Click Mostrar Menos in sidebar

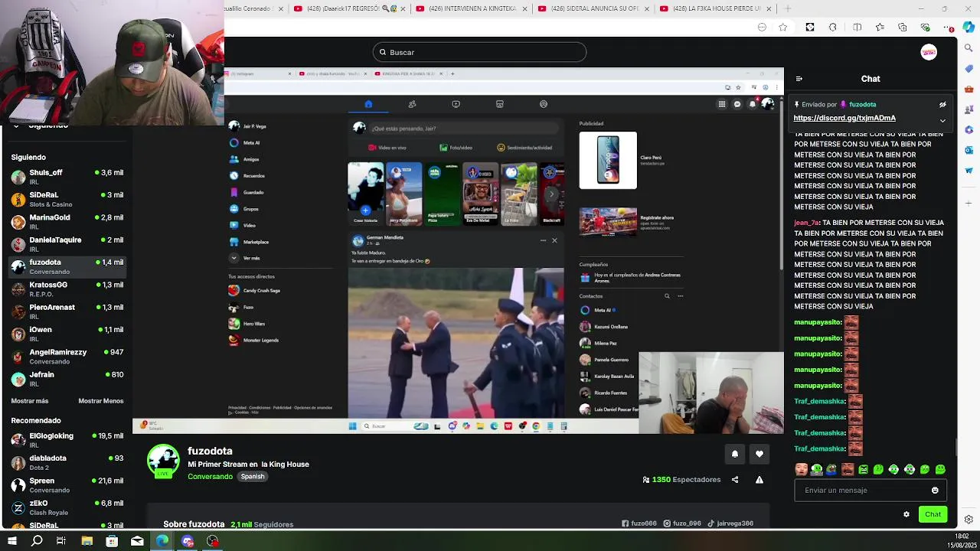100,401
